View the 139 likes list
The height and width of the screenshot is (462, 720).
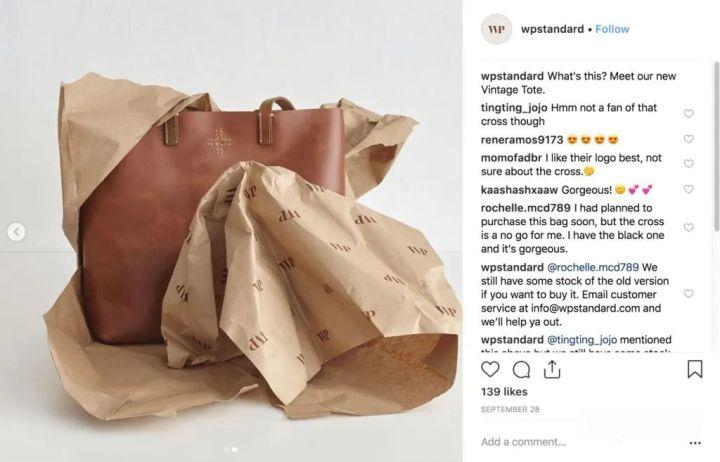504,391
